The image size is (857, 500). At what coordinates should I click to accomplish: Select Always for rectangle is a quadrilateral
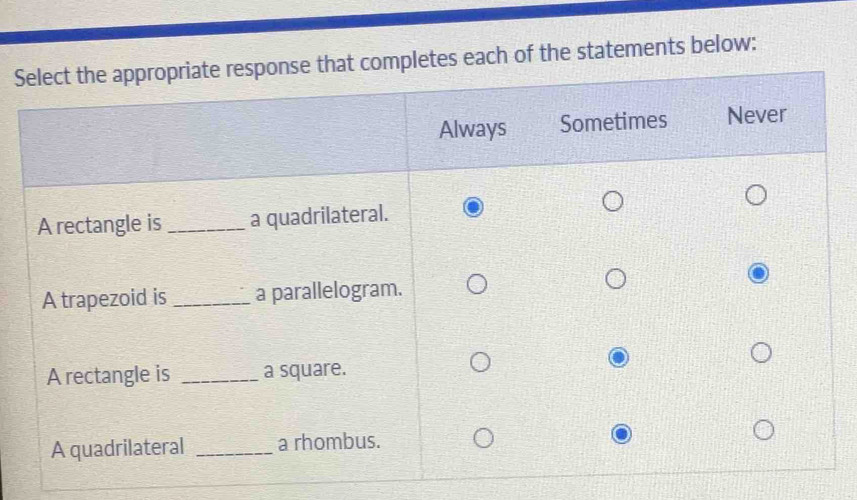(473, 209)
